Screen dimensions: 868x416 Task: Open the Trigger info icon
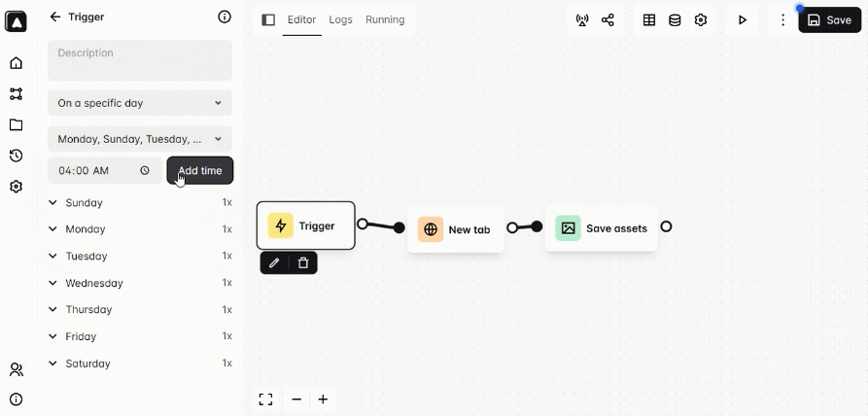[225, 17]
